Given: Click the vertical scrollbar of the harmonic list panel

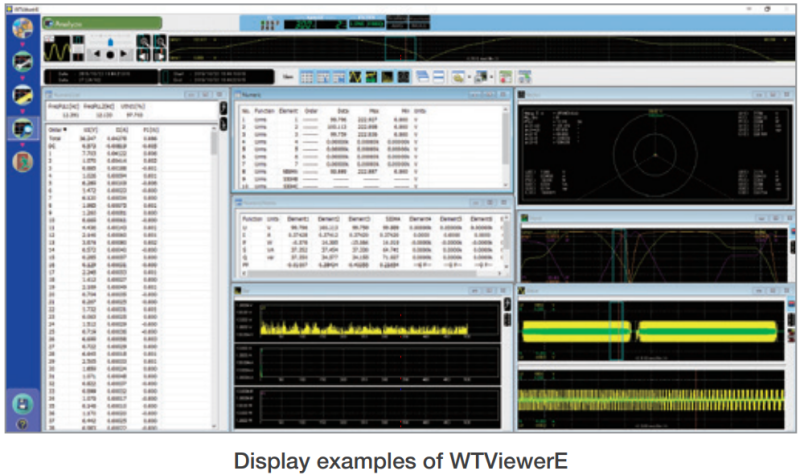Looking at the screenshot, I should point(214,277).
